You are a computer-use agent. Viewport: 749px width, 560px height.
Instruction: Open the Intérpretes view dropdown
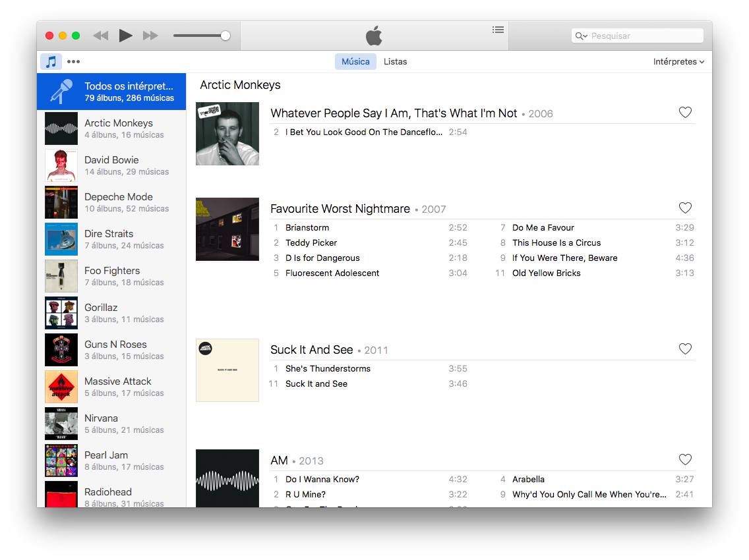(679, 61)
